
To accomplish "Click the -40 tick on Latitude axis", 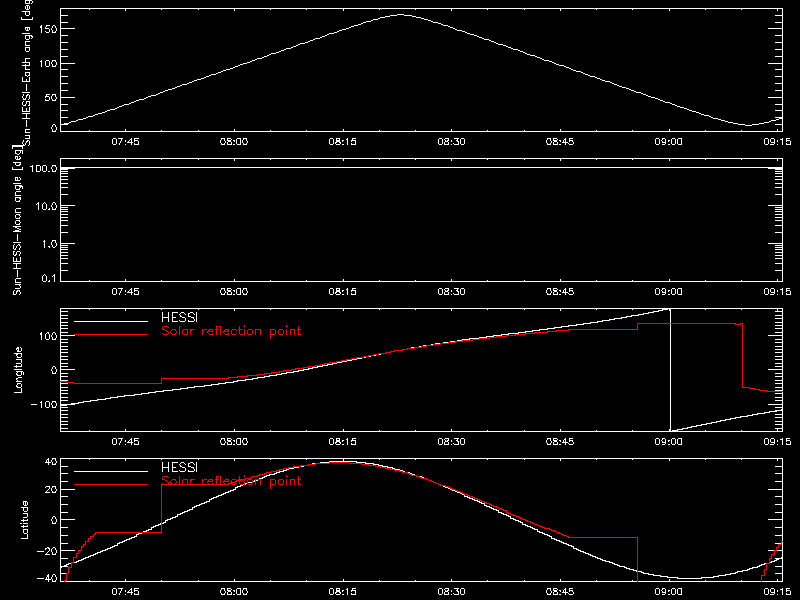I will pyautogui.click(x=47, y=578).
